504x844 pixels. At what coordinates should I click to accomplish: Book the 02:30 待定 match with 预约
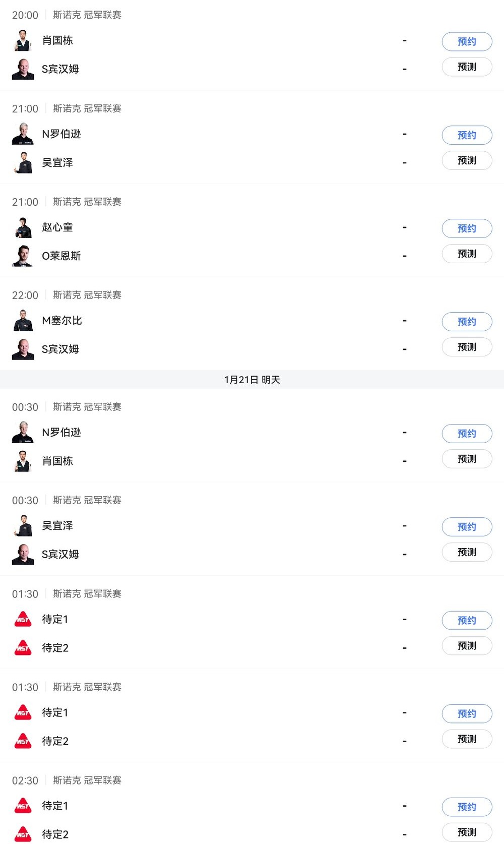point(467,807)
